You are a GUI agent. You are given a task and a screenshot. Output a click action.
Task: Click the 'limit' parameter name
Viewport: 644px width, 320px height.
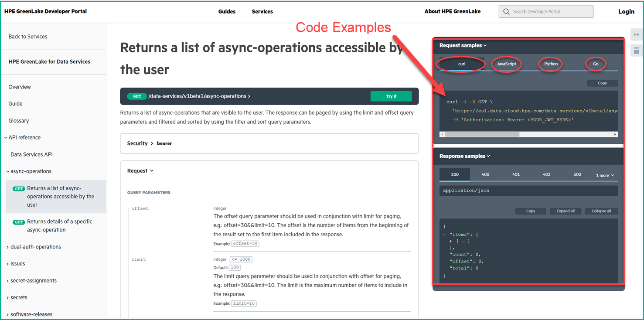139,260
